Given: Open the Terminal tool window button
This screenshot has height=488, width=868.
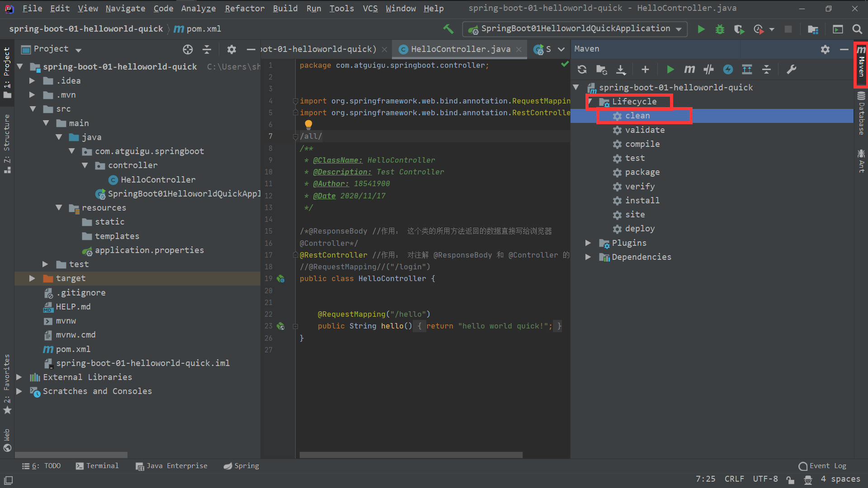Looking at the screenshot, I should pos(97,466).
